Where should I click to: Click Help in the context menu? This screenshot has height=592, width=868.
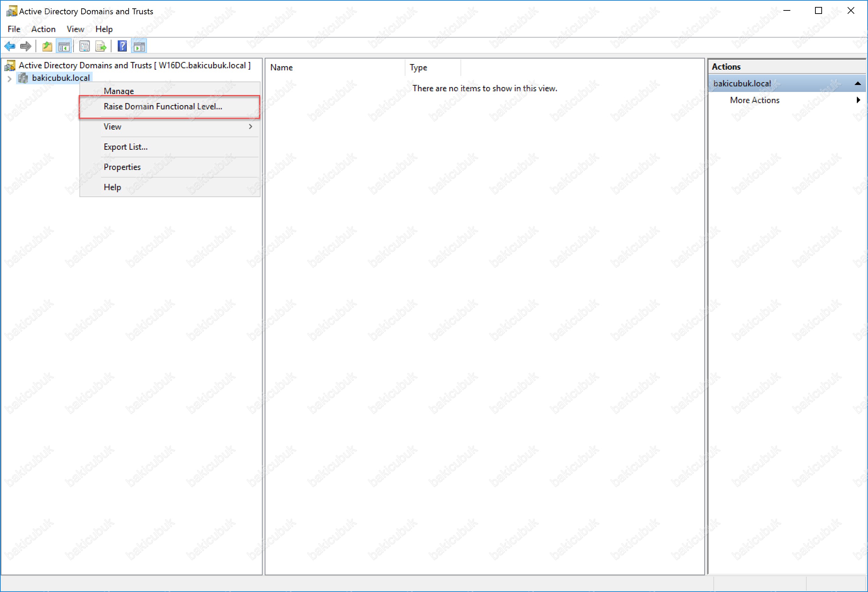click(170, 187)
